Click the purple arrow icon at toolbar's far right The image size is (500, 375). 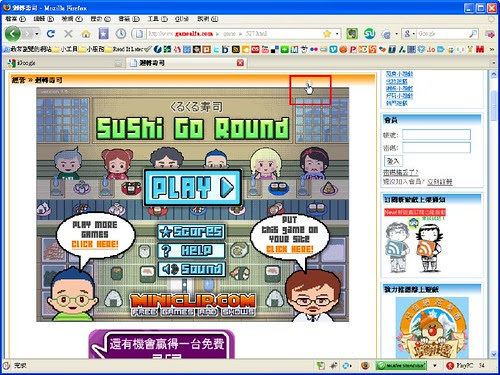[490, 34]
